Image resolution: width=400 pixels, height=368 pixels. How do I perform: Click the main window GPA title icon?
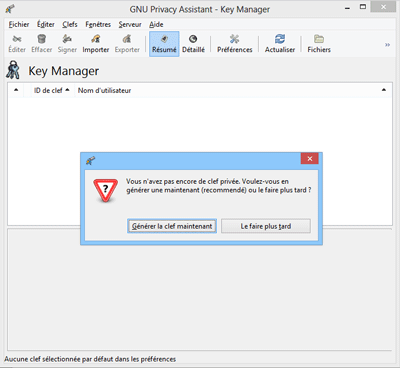(x=10, y=9)
